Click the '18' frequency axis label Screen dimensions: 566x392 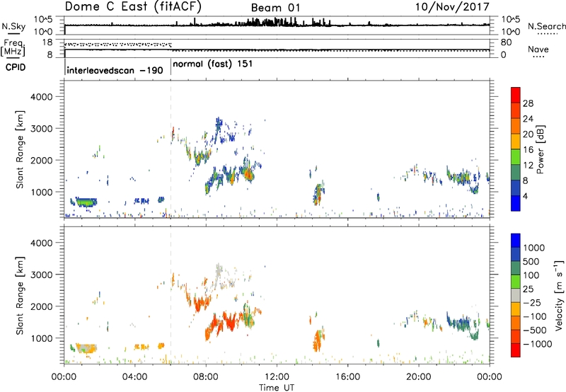[47, 42]
